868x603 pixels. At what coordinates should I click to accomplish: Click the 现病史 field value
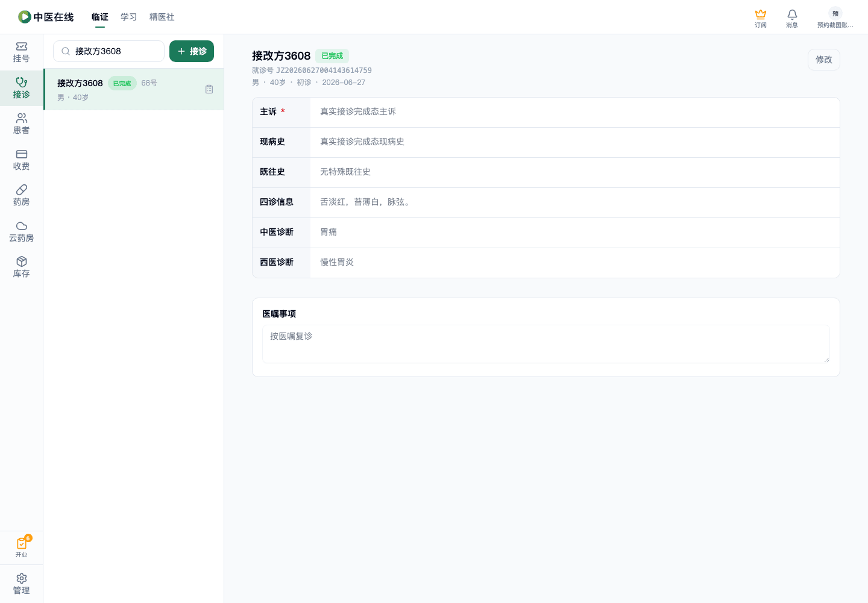coord(362,142)
